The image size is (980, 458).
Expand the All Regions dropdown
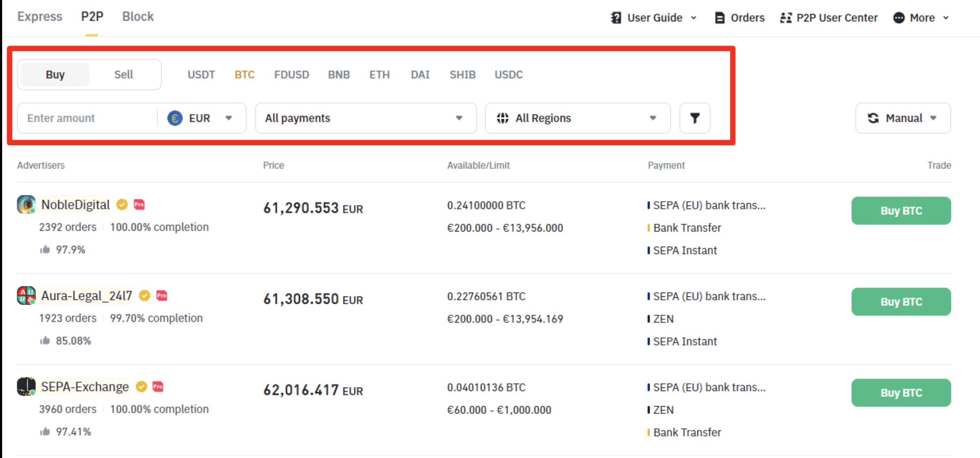click(577, 118)
